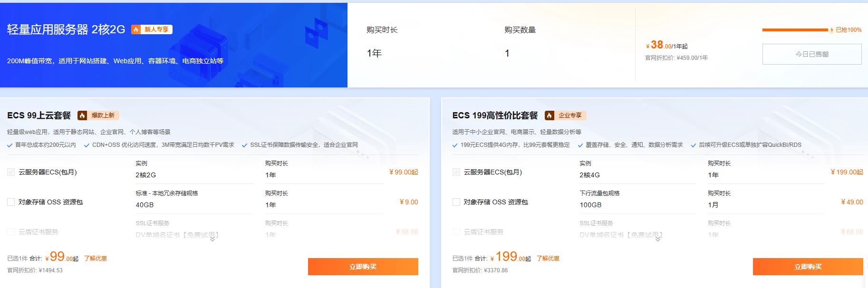Viewport: 868px width, 288px height.
Task: Click 立即购买 for ECS 99上云套餐
Action: click(x=363, y=267)
